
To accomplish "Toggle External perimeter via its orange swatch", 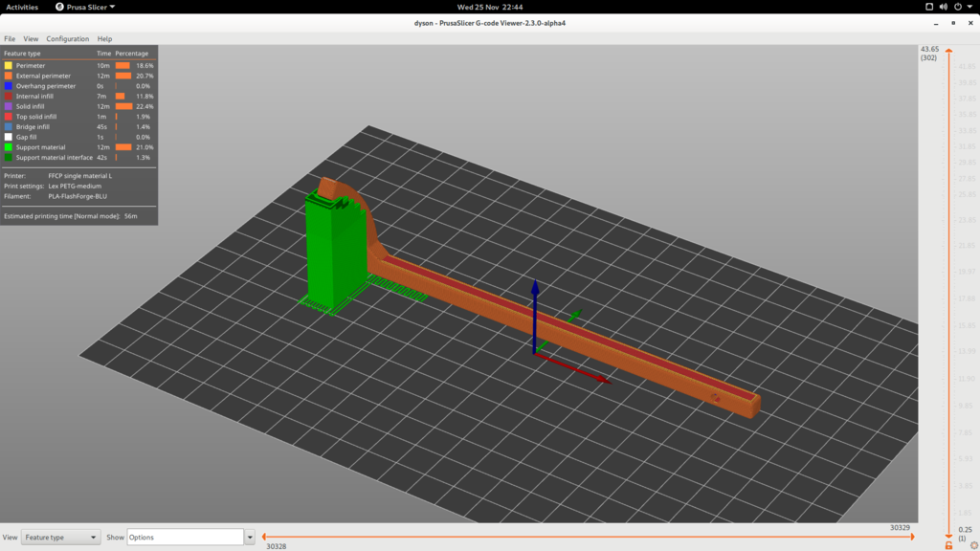I will click(8, 76).
